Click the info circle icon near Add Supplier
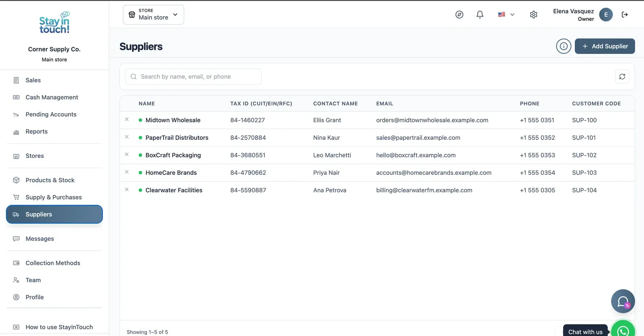Image resolution: width=644 pixels, height=336 pixels. pos(563,46)
